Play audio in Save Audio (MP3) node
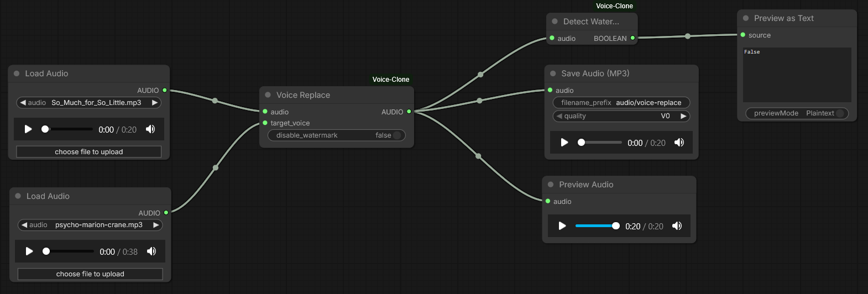 click(x=564, y=143)
